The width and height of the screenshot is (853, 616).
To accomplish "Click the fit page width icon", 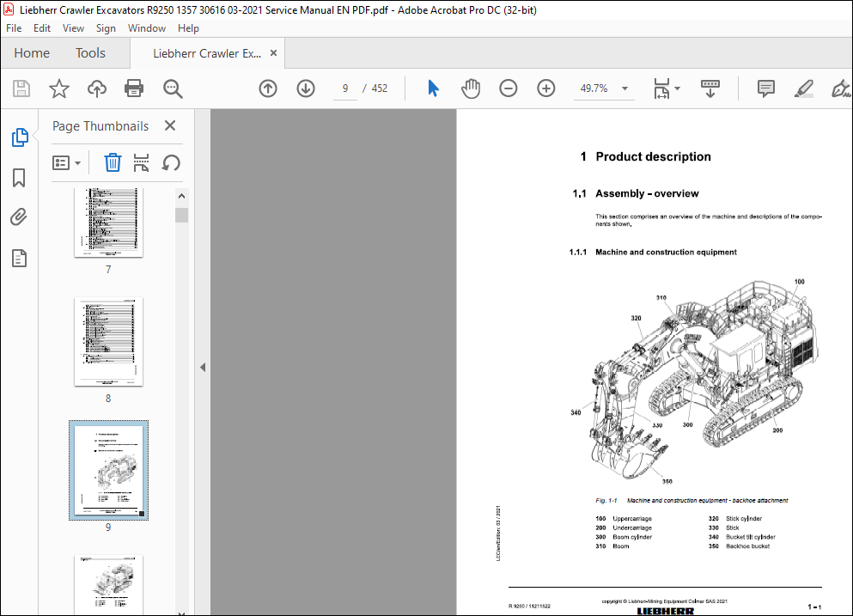I will point(661,88).
